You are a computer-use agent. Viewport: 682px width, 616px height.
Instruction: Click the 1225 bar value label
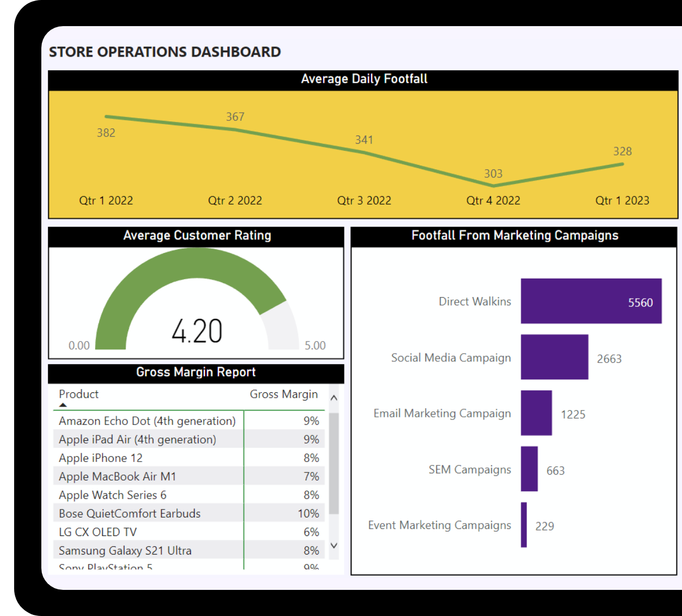[573, 415]
